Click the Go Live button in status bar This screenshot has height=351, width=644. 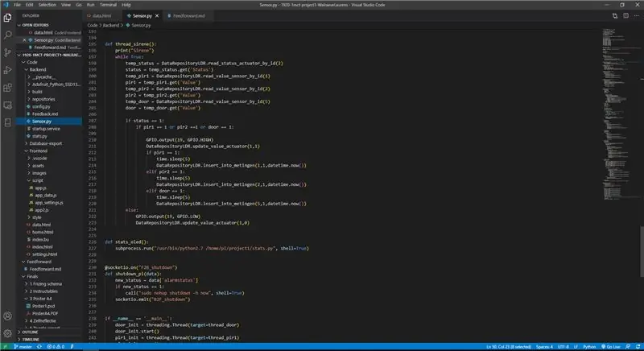click(611, 347)
